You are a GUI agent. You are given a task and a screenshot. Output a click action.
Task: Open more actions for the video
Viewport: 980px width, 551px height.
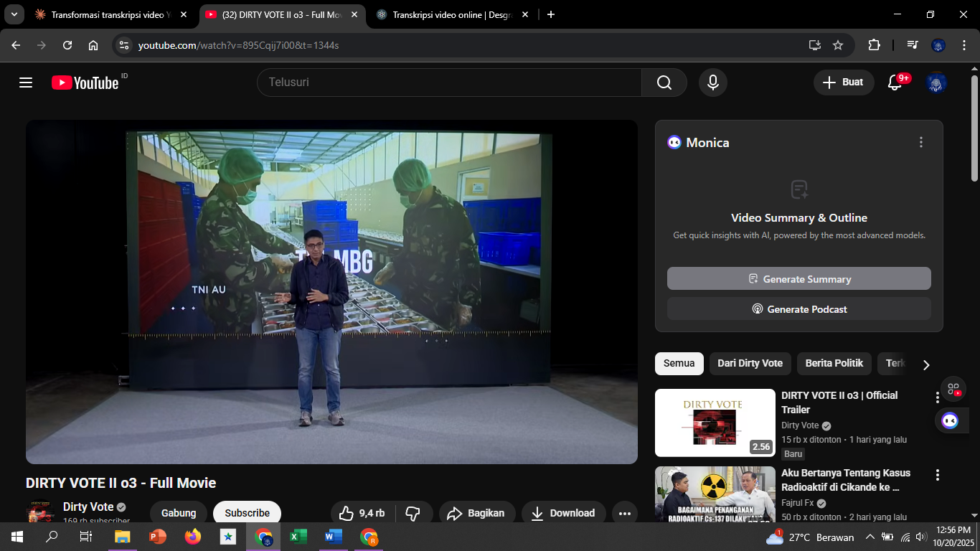[x=625, y=513]
